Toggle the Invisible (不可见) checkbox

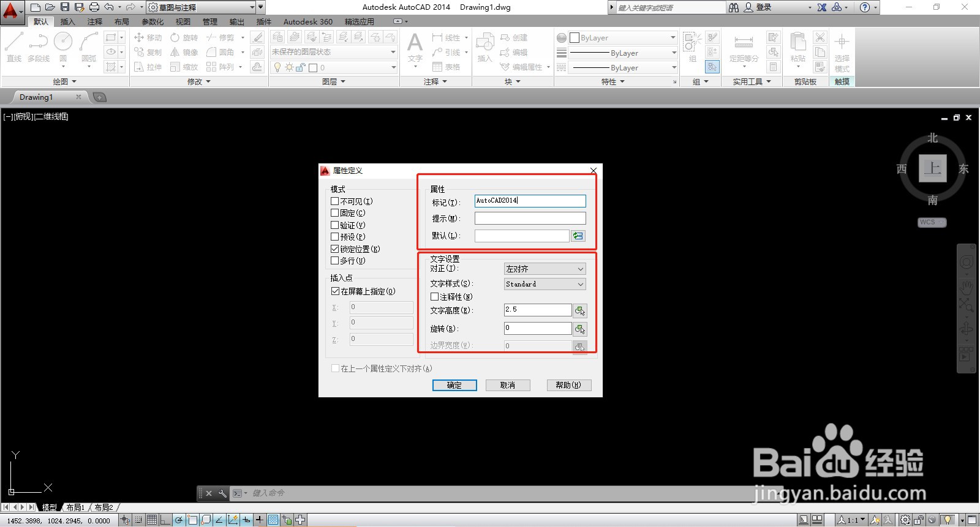coord(335,201)
